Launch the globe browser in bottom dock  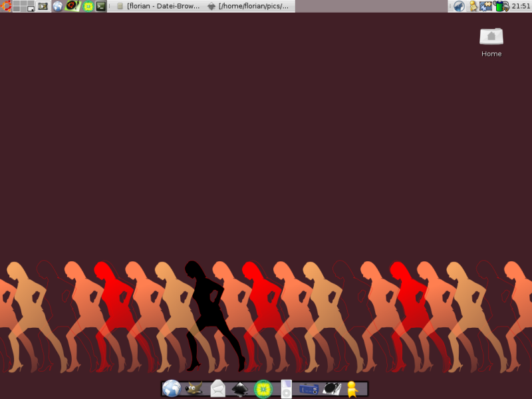pyautogui.click(x=172, y=388)
